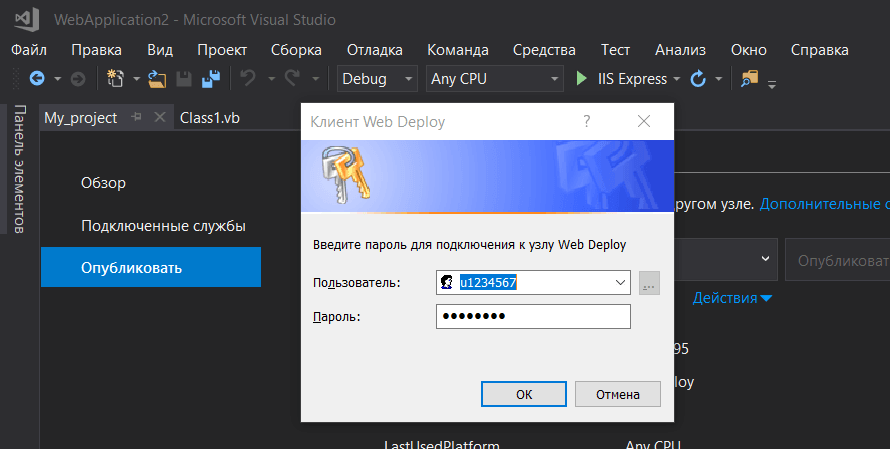Open the Debug configuration dropdown
890x449 pixels.
point(377,79)
